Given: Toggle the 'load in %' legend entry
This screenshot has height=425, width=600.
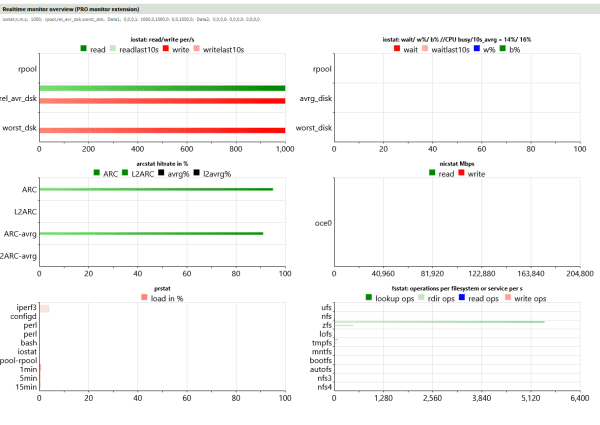Looking at the screenshot, I should (162, 298).
